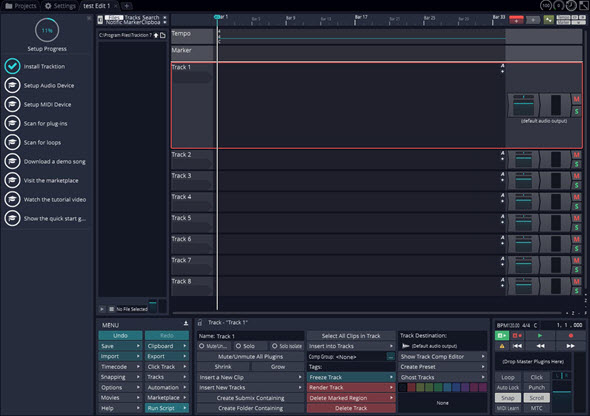Expand the Save submenu
This screenshot has height=416, width=590.
tap(120, 346)
